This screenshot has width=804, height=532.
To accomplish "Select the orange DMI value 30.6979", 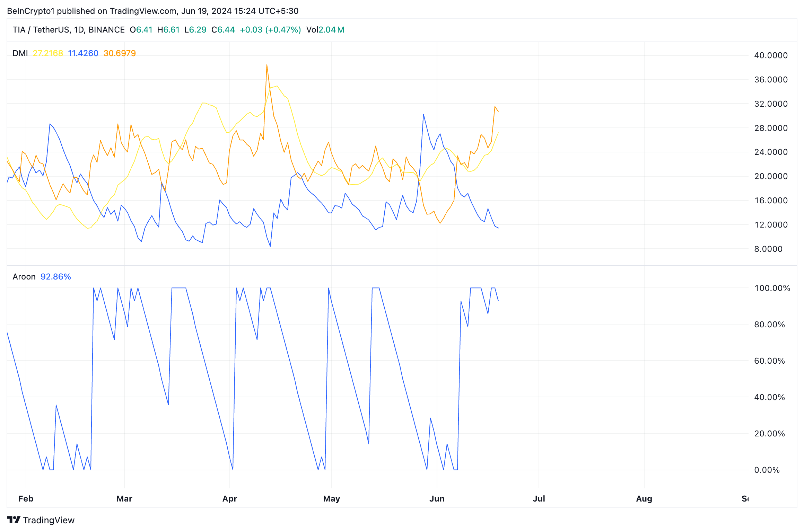I will pos(120,53).
